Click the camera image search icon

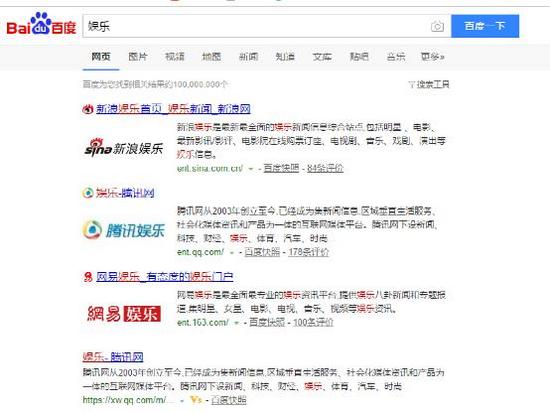[x=437, y=26]
